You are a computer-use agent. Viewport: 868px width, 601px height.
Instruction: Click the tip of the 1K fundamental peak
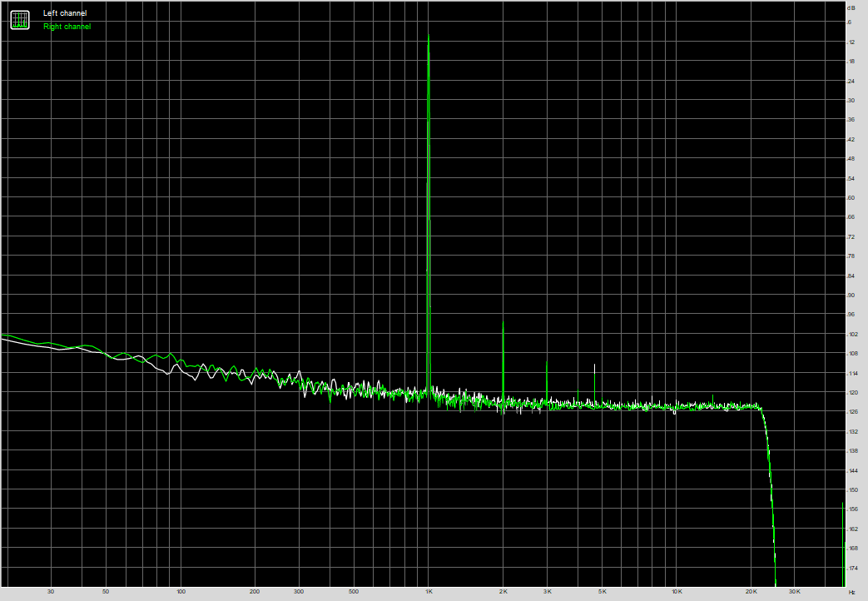[x=428, y=36]
